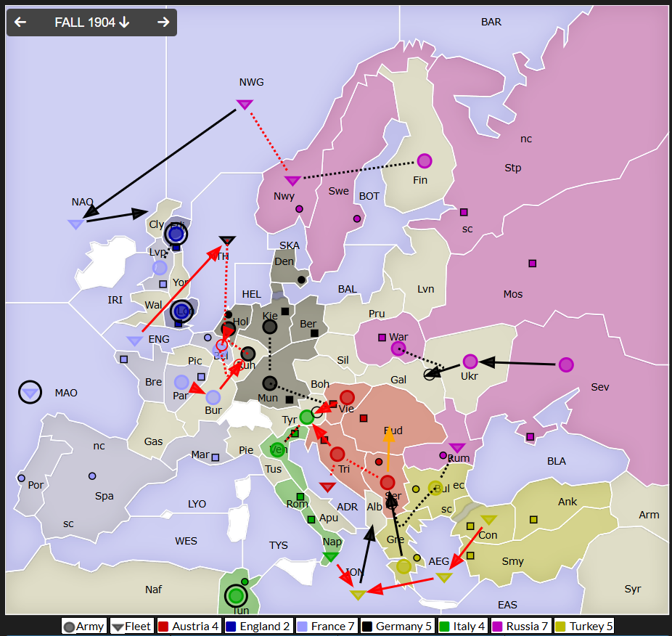Image resolution: width=672 pixels, height=636 pixels.
Task: Click the Fleet icon in the legend
Action: pyautogui.click(x=118, y=627)
